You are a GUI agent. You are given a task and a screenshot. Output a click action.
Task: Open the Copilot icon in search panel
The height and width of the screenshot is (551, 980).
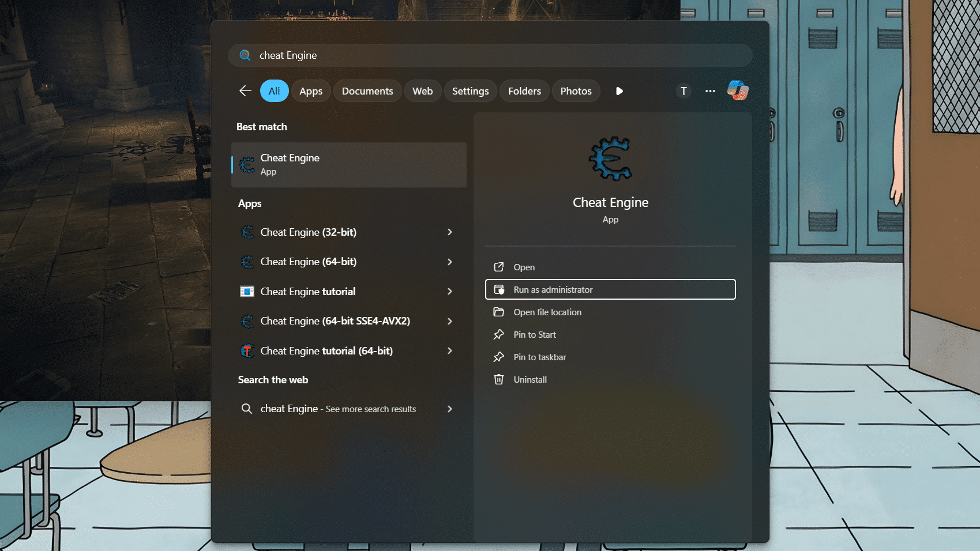click(738, 90)
